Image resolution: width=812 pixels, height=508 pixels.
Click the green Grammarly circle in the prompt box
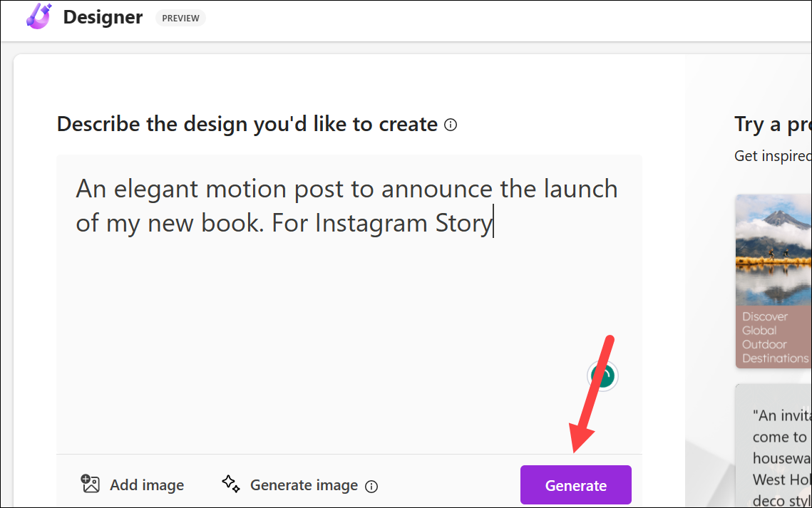602,375
